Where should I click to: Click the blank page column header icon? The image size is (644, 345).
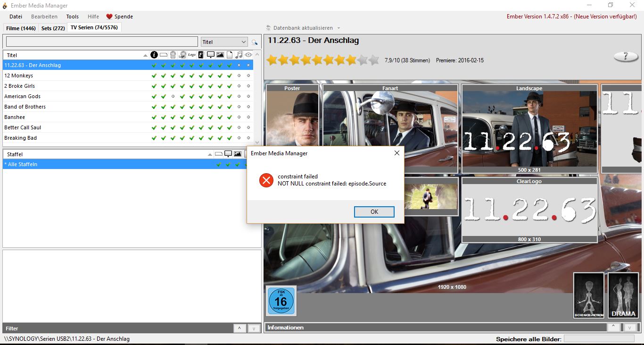coord(230,55)
